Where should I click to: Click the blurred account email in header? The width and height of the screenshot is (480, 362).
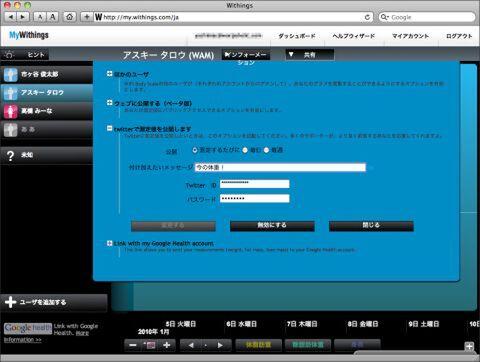coord(228,36)
